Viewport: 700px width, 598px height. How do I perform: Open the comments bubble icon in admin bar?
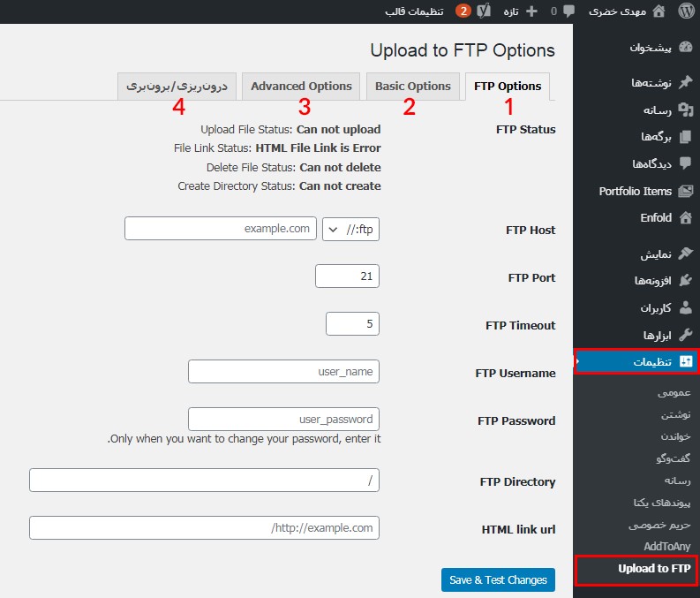568,11
